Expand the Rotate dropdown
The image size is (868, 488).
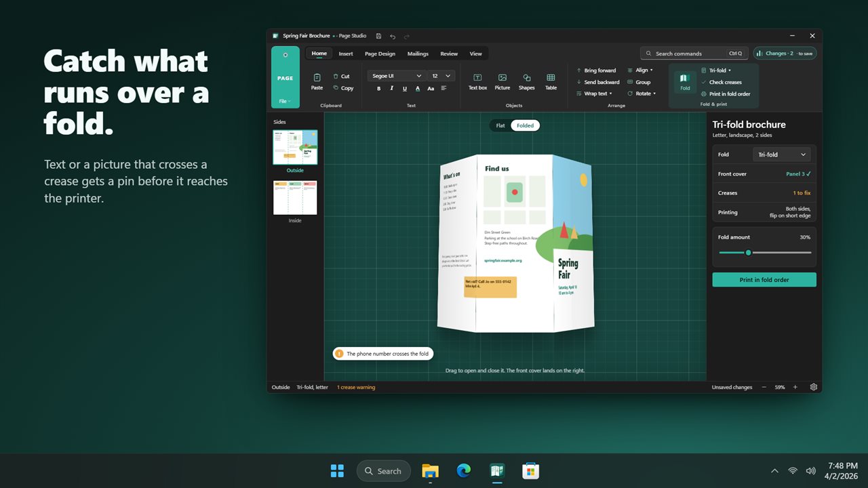(x=642, y=94)
